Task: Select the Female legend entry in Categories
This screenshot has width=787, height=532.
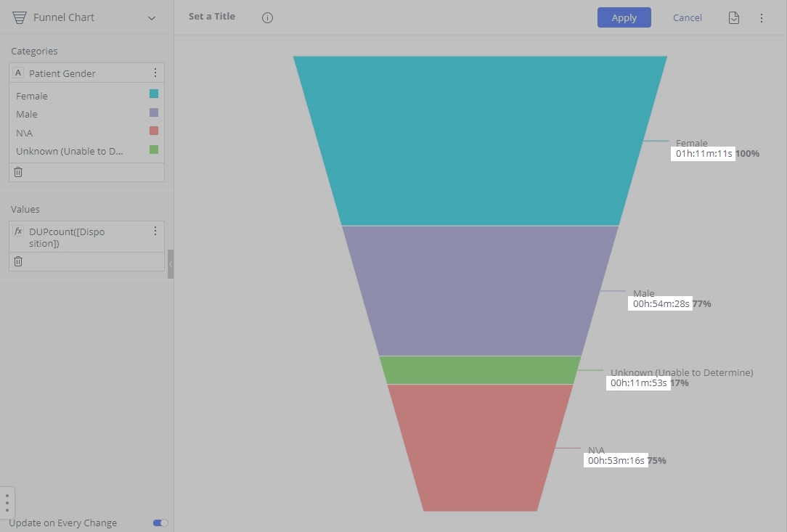Action: (32, 96)
